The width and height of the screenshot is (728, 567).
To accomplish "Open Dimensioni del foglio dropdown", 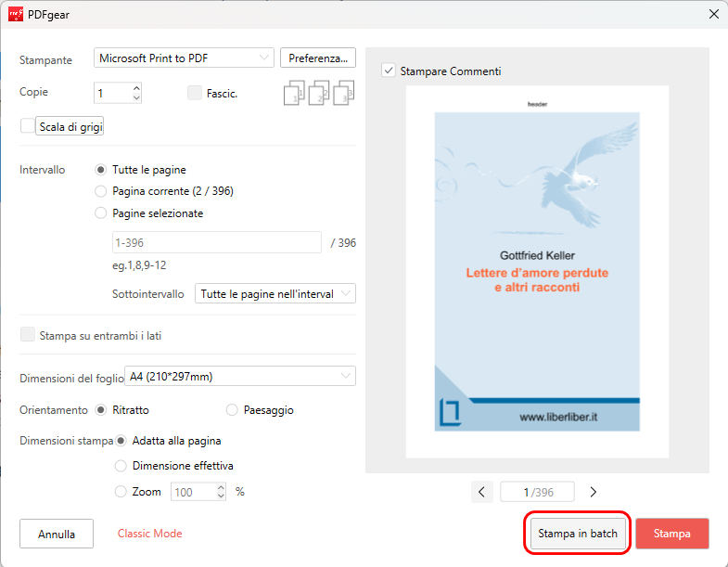I will click(x=240, y=376).
